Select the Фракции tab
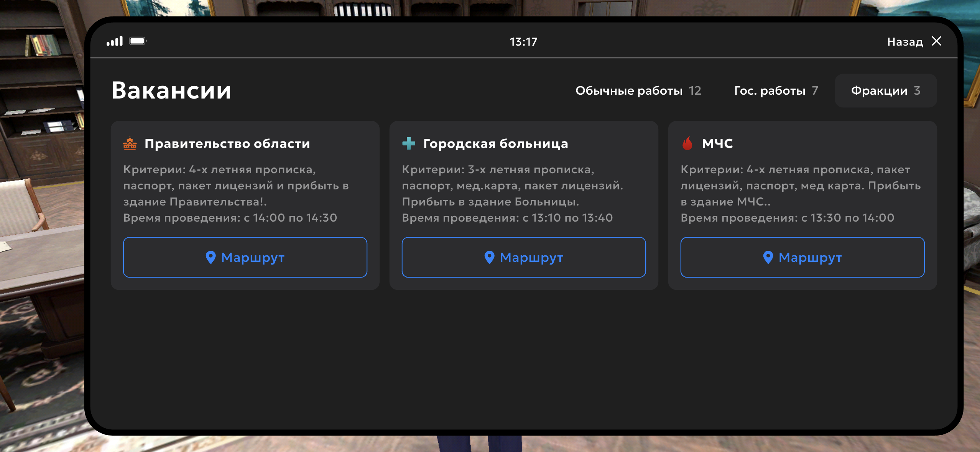The width and height of the screenshot is (980, 452). coord(885,91)
